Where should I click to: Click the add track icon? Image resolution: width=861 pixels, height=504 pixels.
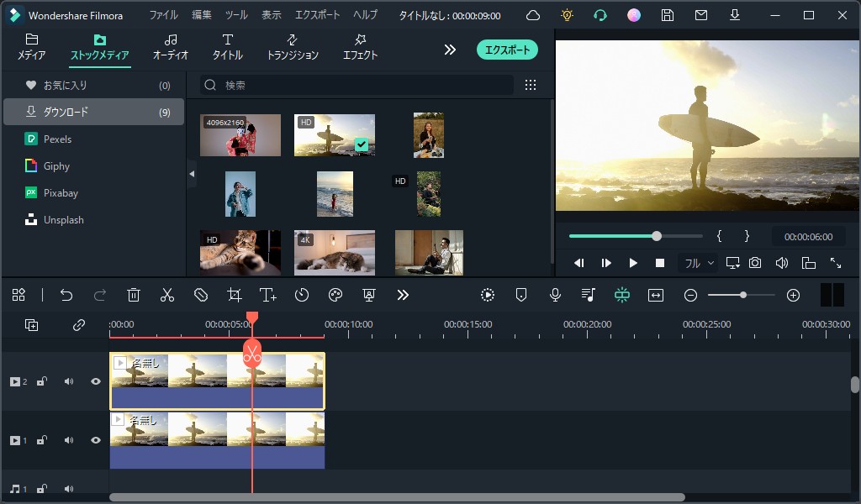[32, 325]
